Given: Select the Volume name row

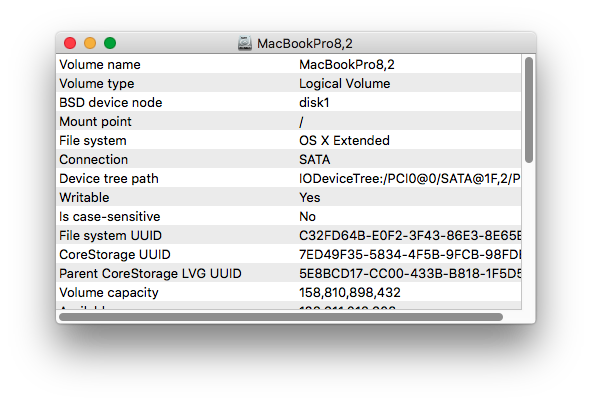Looking at the screenshot, I should coord(289,64).
